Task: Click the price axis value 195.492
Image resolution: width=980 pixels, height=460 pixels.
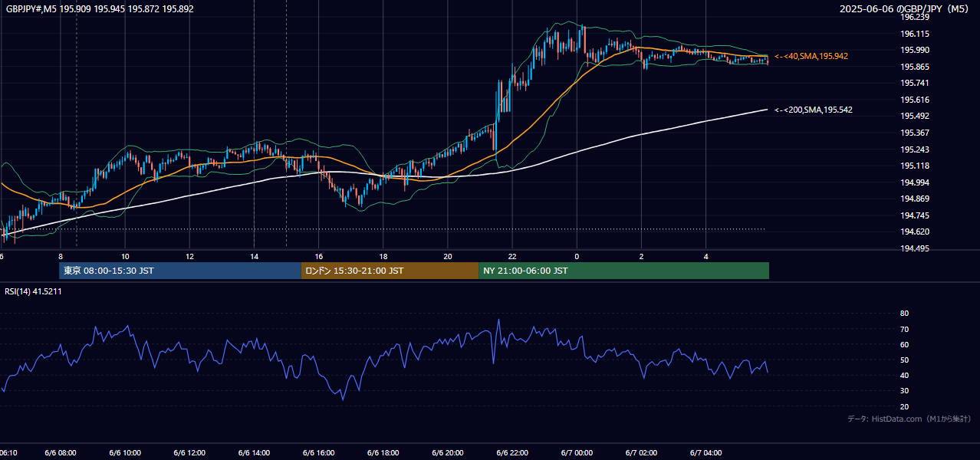Action: [915, 117]
